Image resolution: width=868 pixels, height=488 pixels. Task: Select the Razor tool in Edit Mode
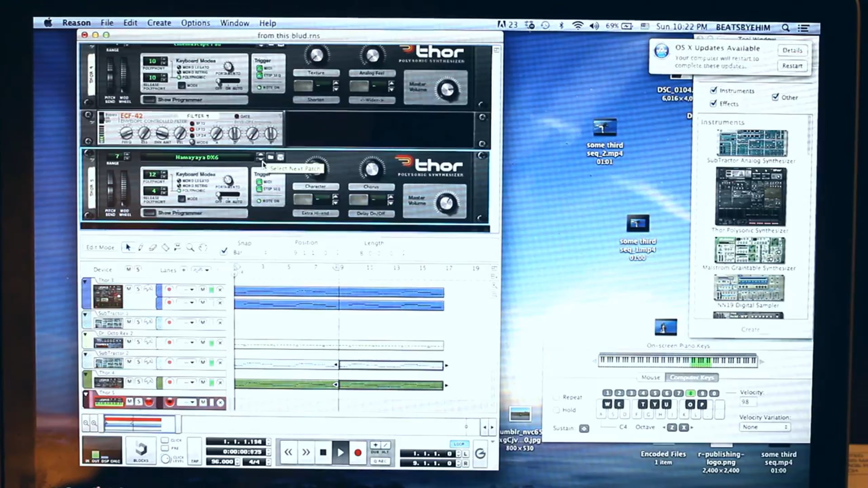tap(166, 247)
